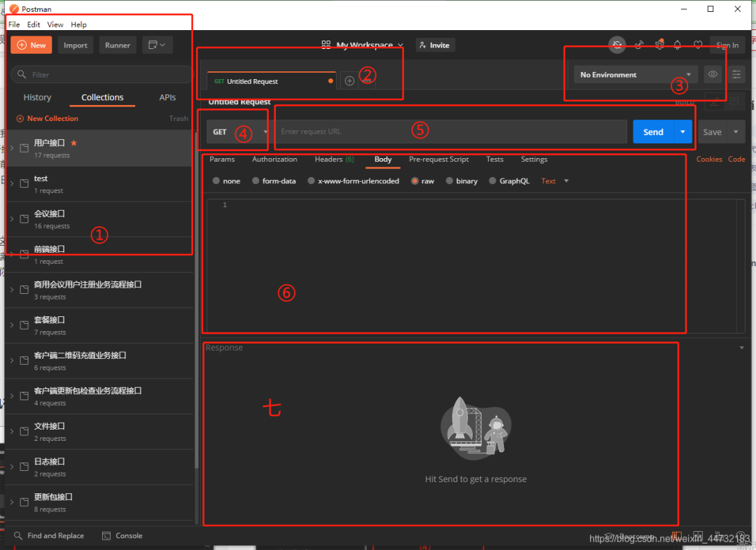The width and height of the screenshot is (756, 550).
Task: Click the folder icon of 会议接口 collection
Action: pos(24,219)
